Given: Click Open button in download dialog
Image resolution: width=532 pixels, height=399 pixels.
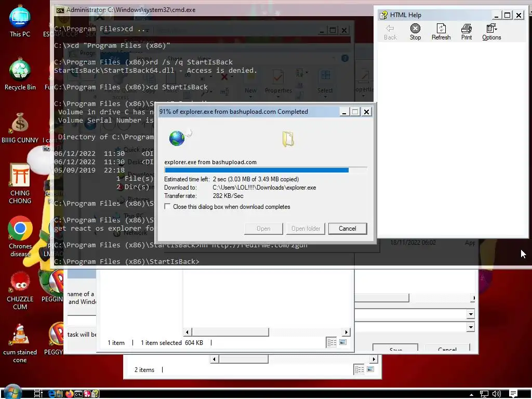Looking at the screenshot, I should tap(263, 229).
